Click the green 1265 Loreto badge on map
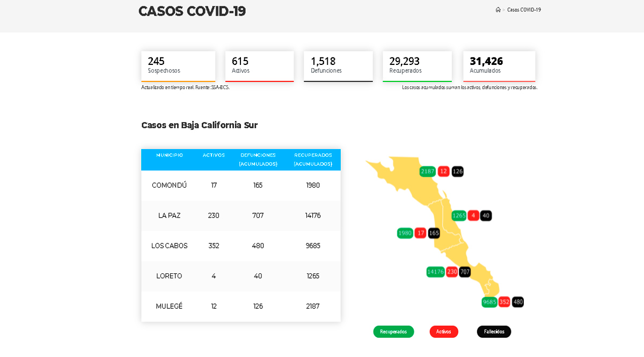Screen dimensions: 644x357 click(459, 215)
